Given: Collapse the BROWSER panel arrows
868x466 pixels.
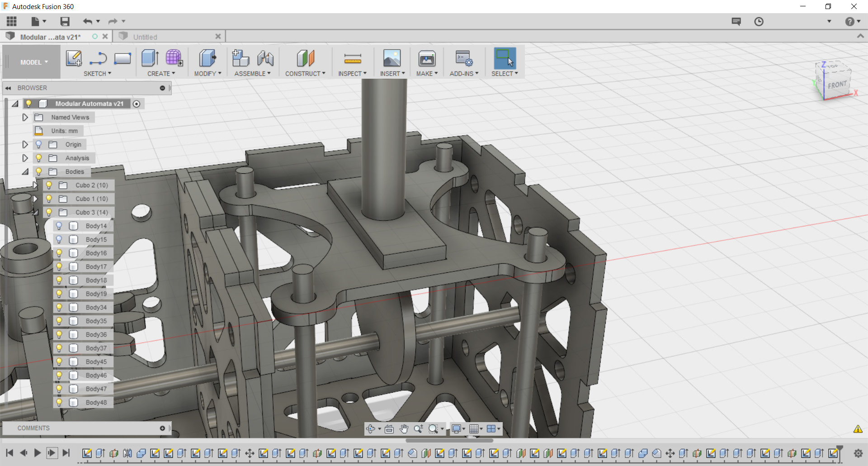Looking at the screenshot, I should (x=8, y=88).
